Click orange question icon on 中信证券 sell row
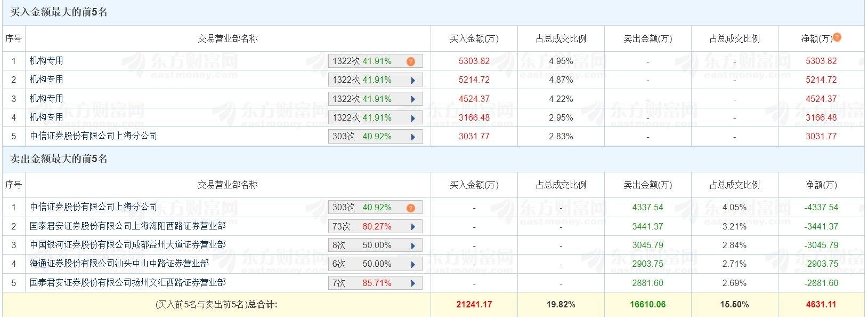The height and width of the screenshot is (317, 868). (410, 207)
